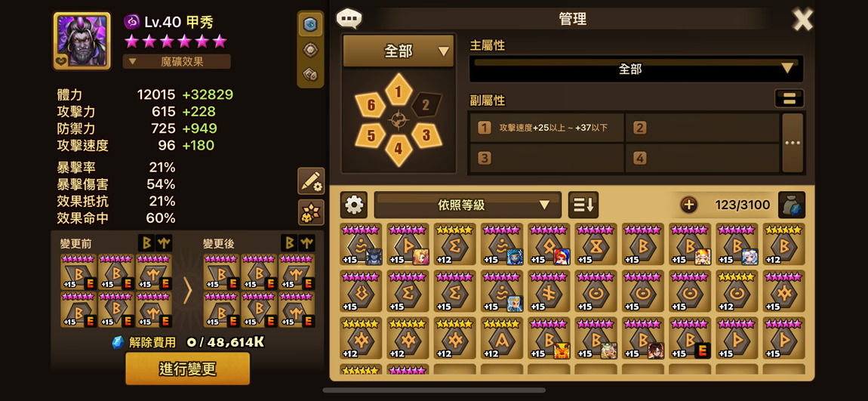This screenshot has width=868, height=401.
Task: Expand the 魔礦效果 panel
Action: tap(177, 61)
